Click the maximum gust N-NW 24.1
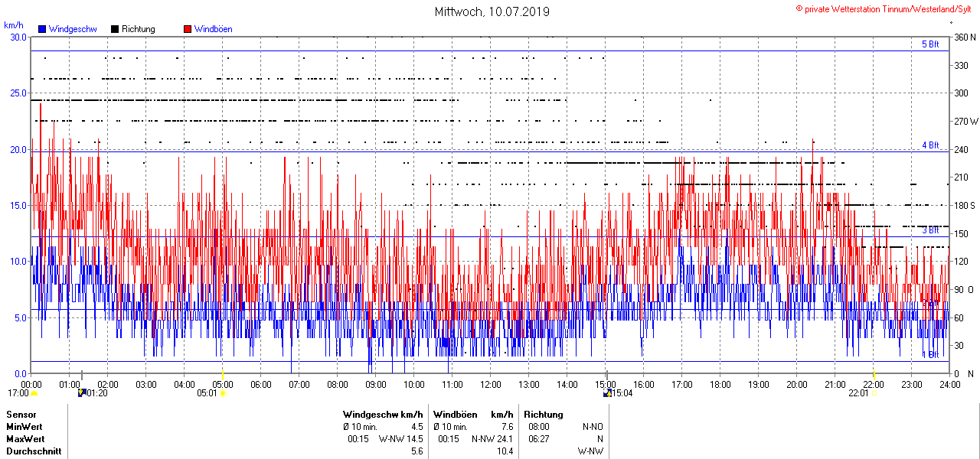This screenshot has height=459, width=980. coord(492,439)
